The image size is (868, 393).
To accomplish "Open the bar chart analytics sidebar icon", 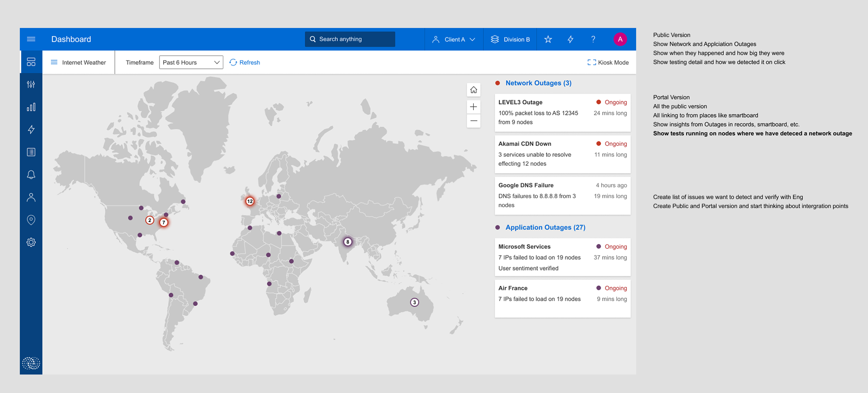I will coord(31,107).
